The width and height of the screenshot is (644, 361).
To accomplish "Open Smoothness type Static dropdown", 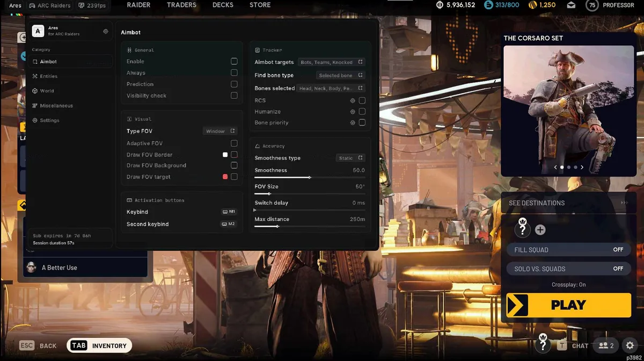I will point(351,158).
